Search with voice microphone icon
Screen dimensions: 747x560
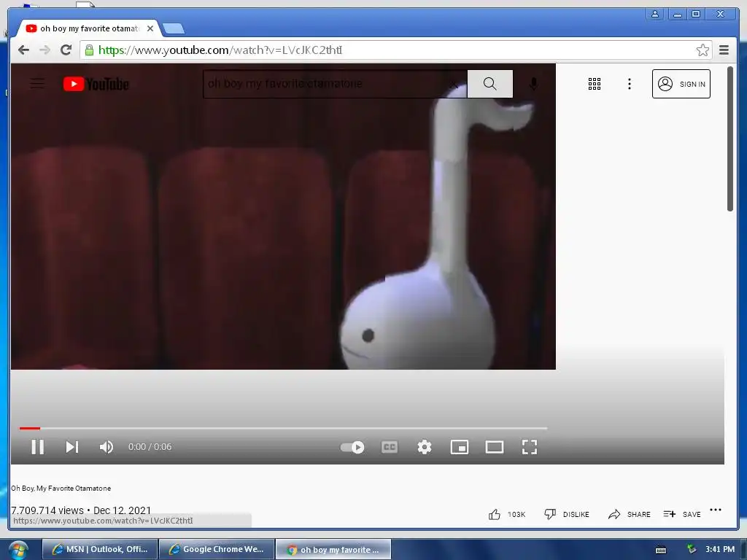tap(533, 84)
